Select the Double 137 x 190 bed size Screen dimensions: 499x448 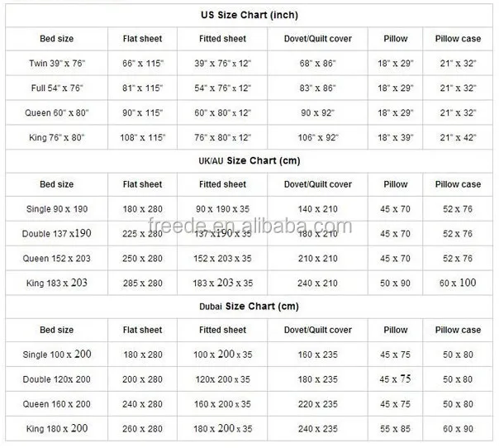point(57,233)
